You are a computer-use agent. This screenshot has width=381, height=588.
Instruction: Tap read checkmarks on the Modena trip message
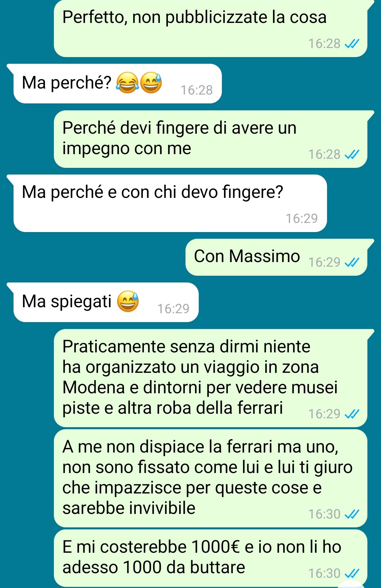[352, 414]
